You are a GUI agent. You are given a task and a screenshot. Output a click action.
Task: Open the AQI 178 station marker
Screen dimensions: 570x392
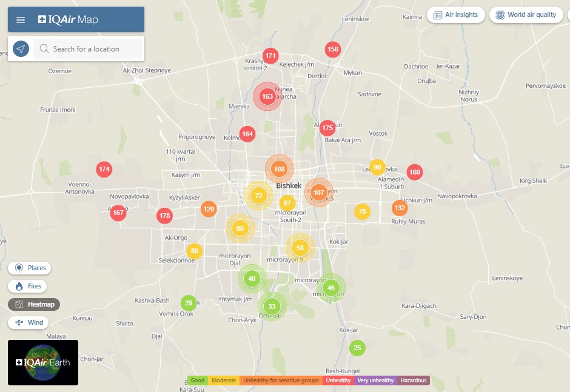tap(164, 215)
